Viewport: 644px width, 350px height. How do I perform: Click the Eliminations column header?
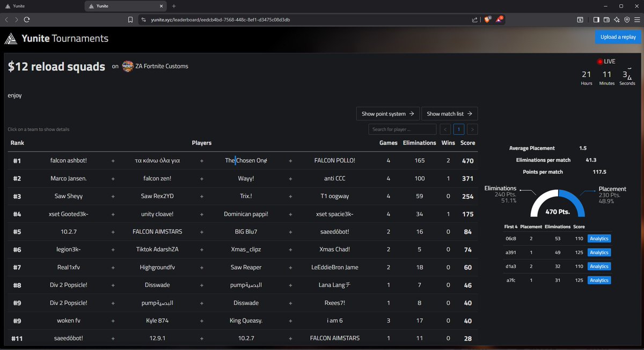(420, 143)
